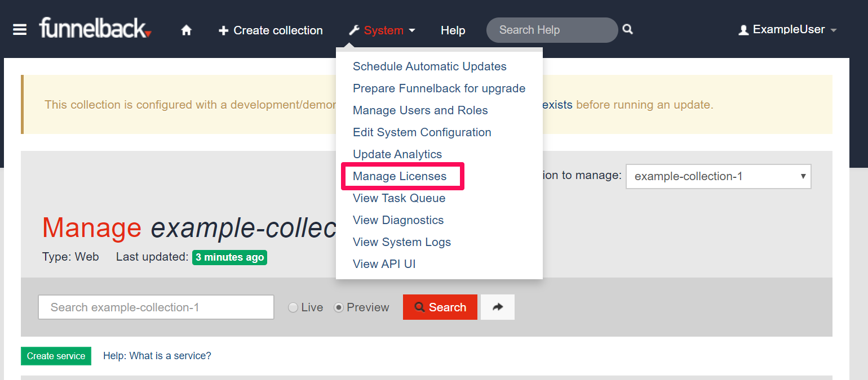Choose Edit System Configuration
The width and height of the screenshot is (868, 380).
coord(422,132)
